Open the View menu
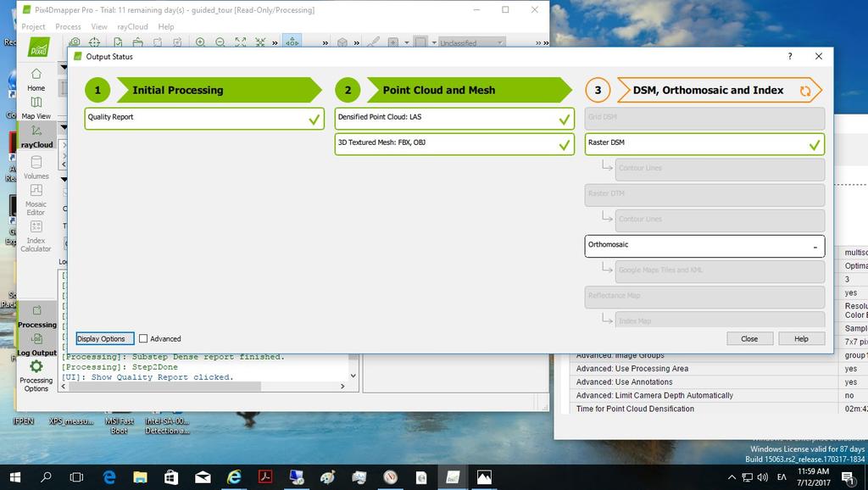The width and height of the screenshot is (868, 490). tap(99, 26)
